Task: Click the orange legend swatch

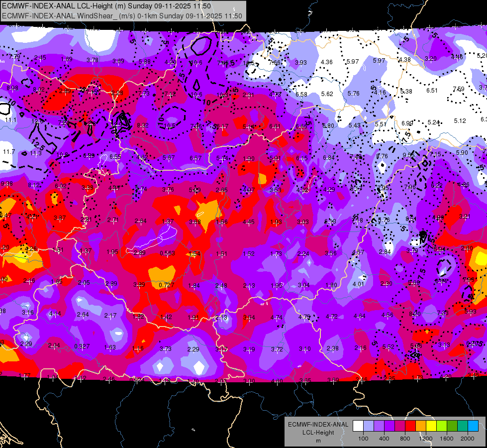Action: (x=421, y=426)
